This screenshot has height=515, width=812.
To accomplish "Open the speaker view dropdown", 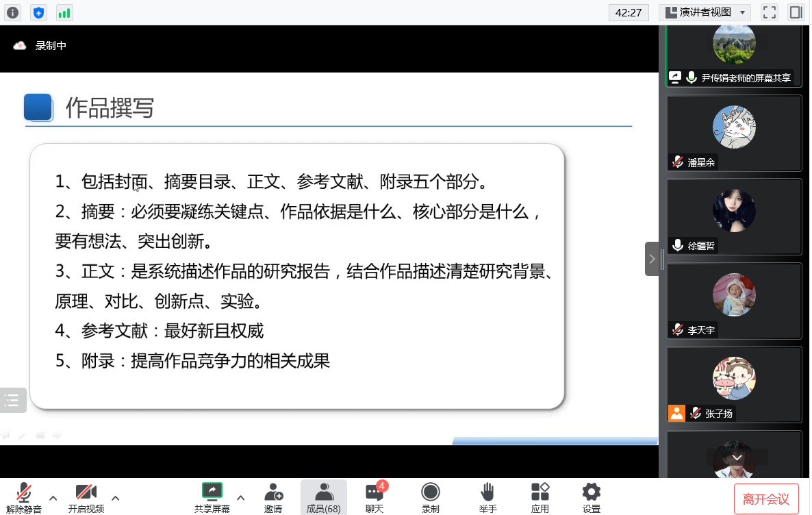I will tap(705, 12).
